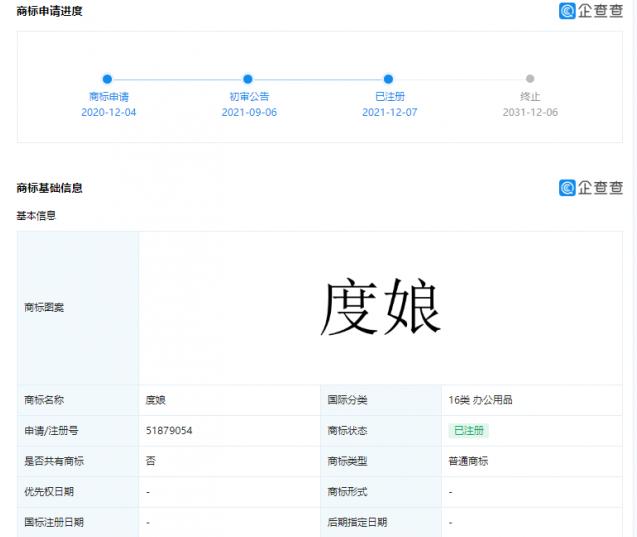Viewport: 637px width, 537px height.
Task: Click the 国际分类 field label
Action: 347,400
